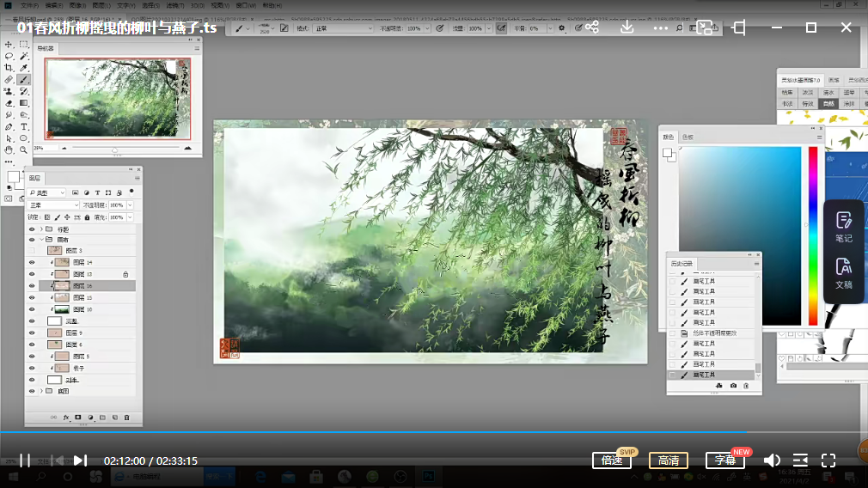Open brush opacity dropdown in options bar
Viewport: 868px width, 488px height.
pyautogui.click(x=427, y=28)
